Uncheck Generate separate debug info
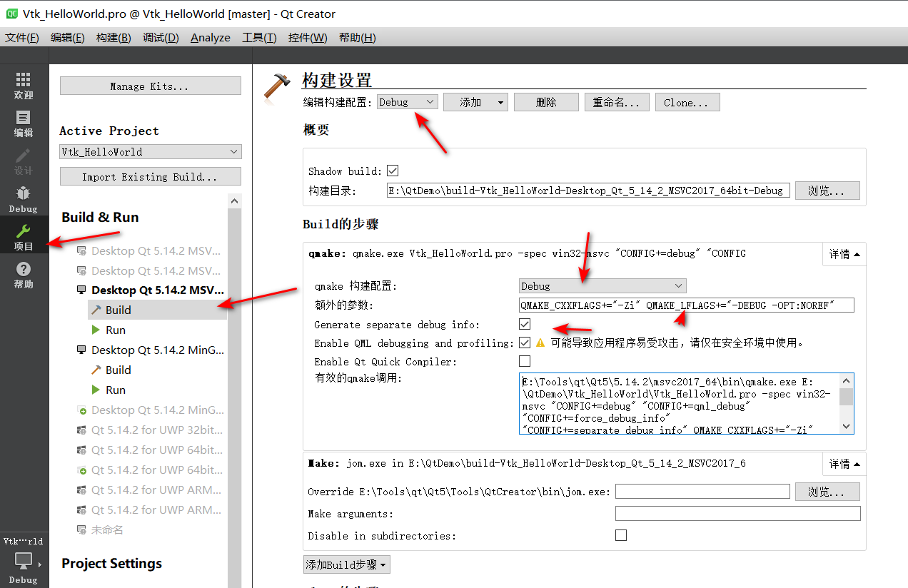The image size is (908, 588). pos(525,324)
